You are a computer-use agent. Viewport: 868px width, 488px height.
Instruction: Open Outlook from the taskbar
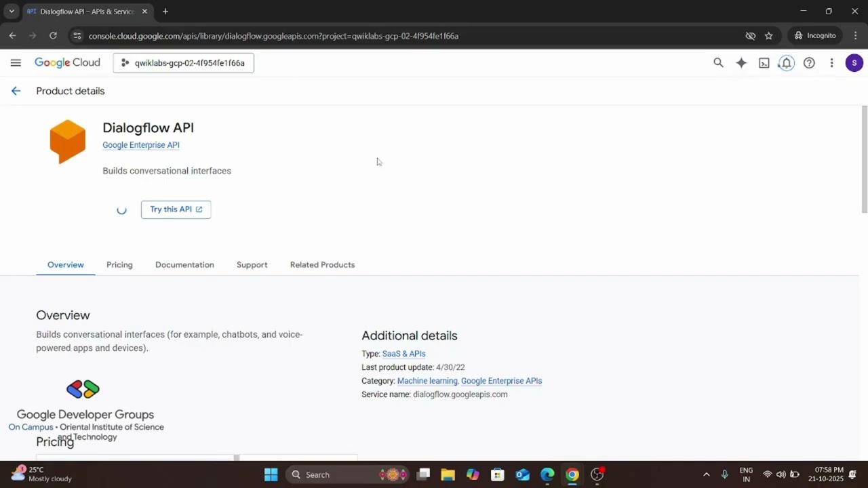pyautogui.click(x=522, y=474)
